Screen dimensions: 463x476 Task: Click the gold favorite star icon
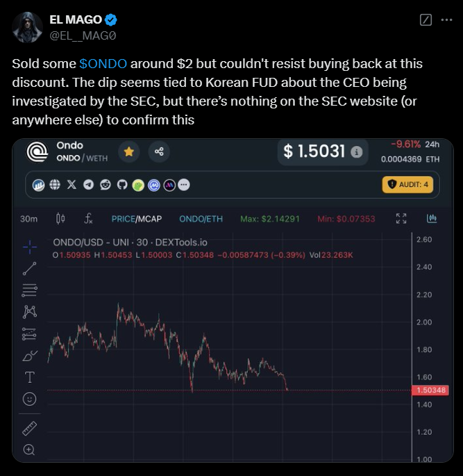click(x=129, y=151)
